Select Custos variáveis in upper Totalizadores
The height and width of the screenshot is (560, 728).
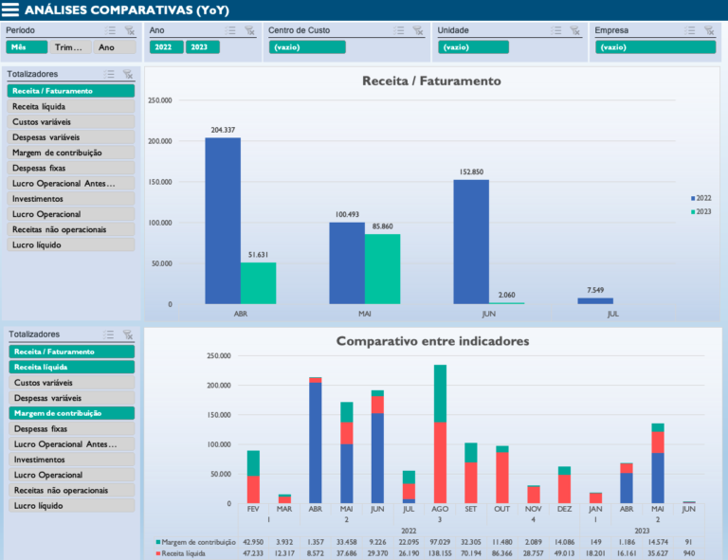click(70, 121)
